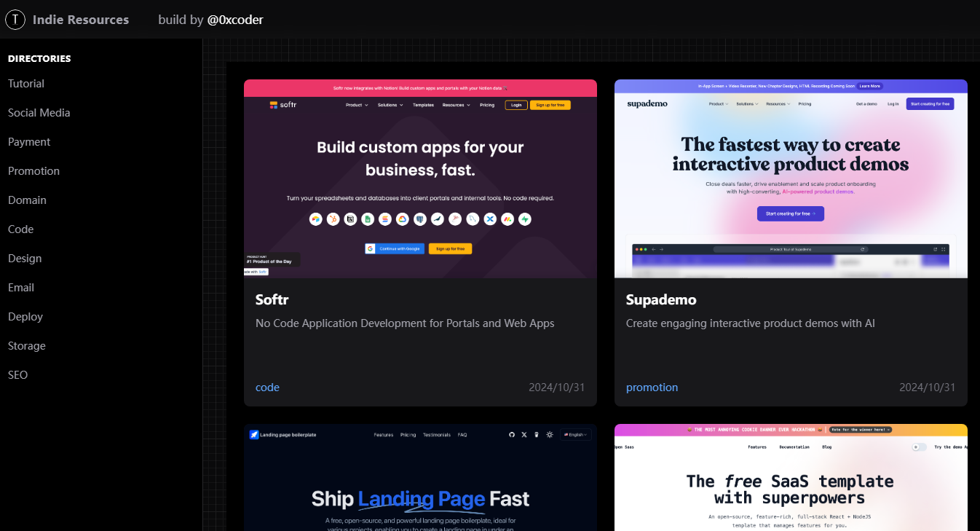Click 'No Code Application Development' description text
The image size is (980, 531).
(x=405, y=323)
